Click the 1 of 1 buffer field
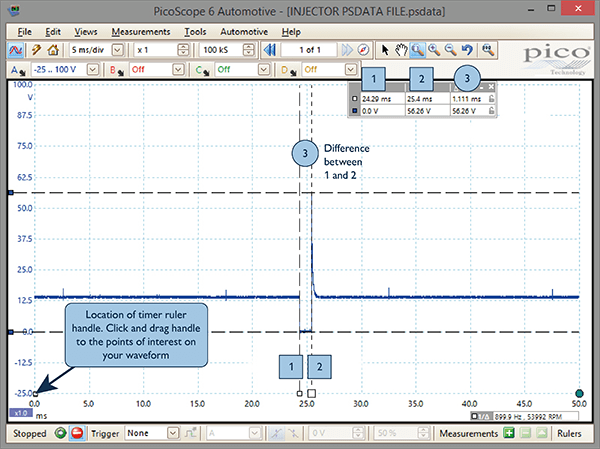Viewport: 600px width, 449px height. coord(310,50)
